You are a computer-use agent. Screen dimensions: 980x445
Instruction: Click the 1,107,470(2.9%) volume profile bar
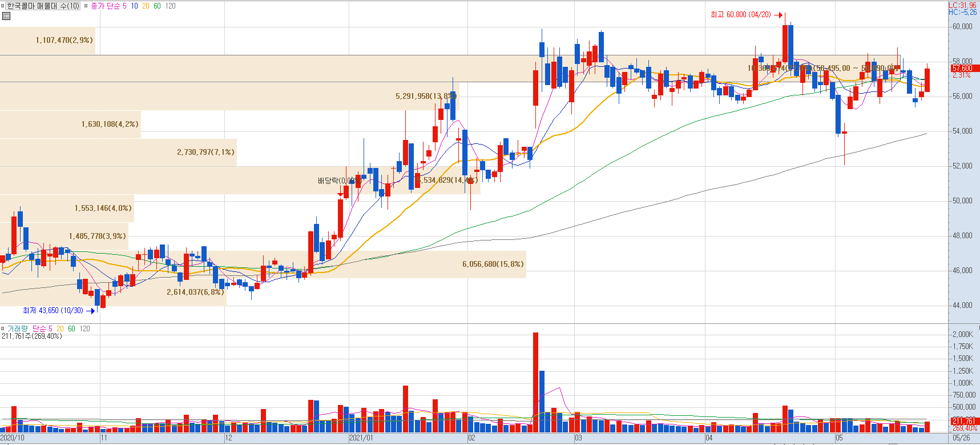coord(47,40)
